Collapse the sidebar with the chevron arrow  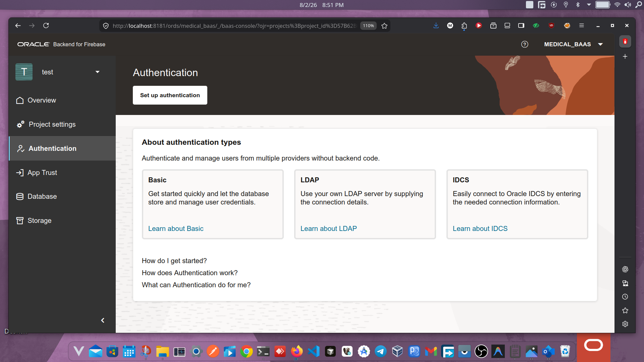pos(103,320)
